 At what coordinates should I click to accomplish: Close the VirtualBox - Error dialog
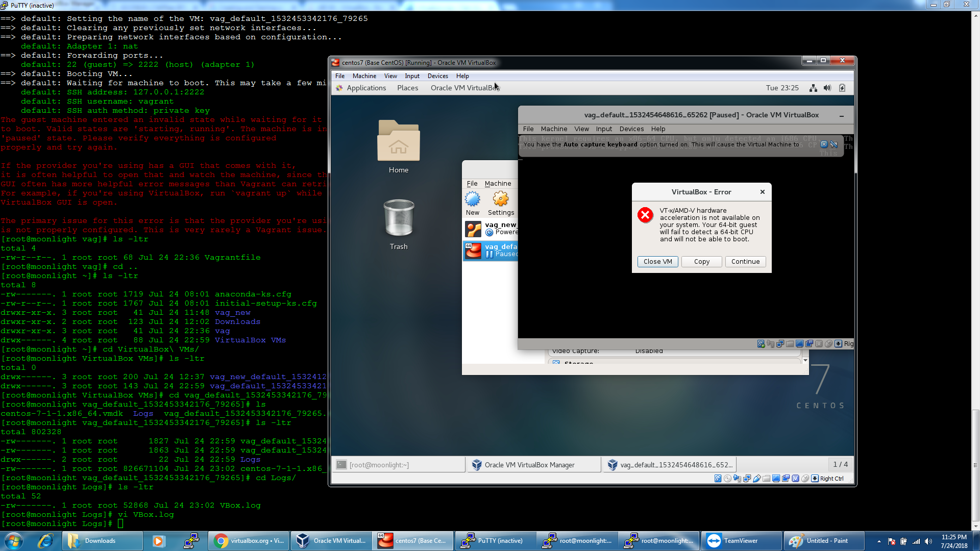coord(763,192)
